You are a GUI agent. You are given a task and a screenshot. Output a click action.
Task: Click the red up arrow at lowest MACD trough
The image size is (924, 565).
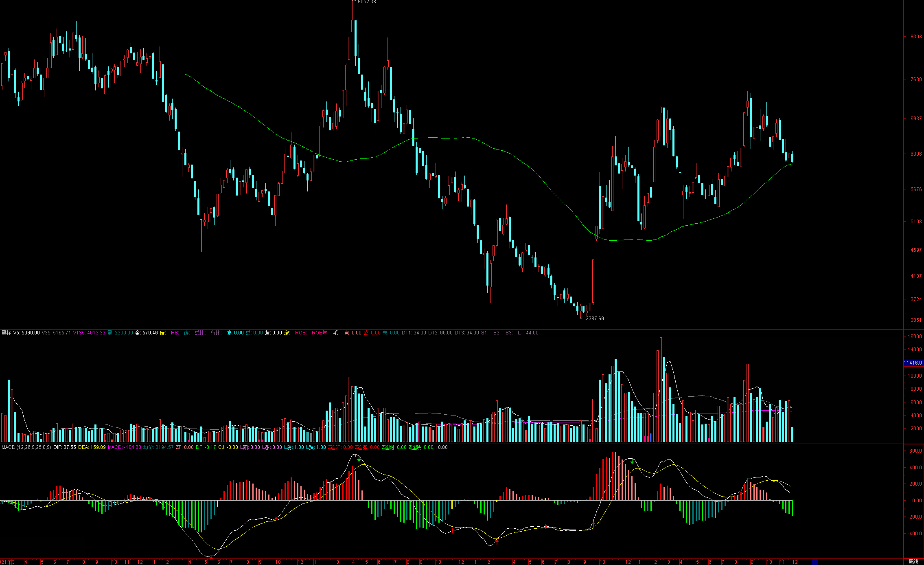(x=211, y=557)
